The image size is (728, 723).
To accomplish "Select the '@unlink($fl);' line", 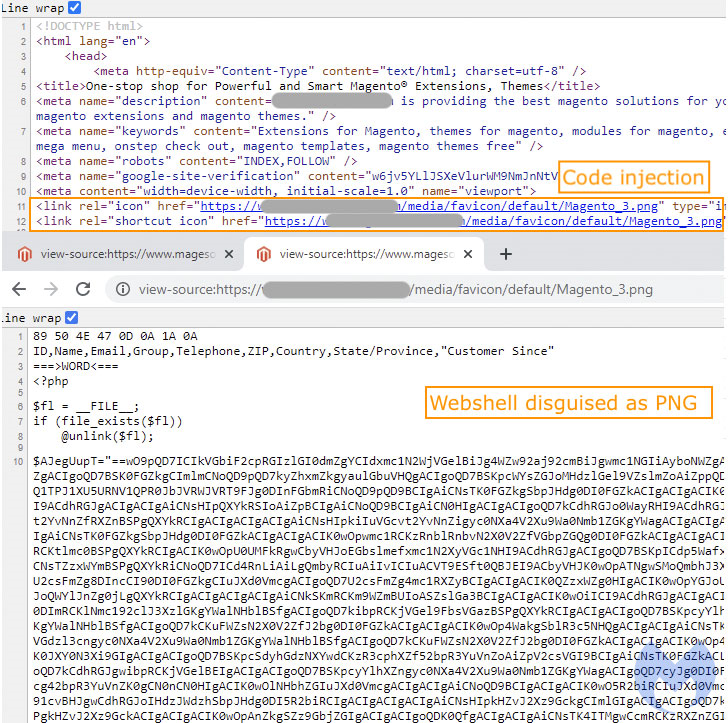I will (107, 436).
